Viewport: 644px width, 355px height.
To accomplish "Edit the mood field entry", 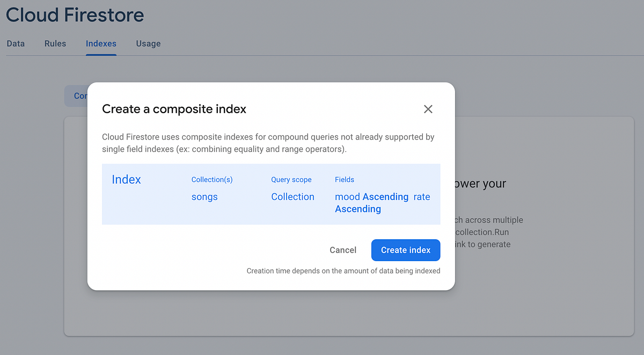I will [x=348, y=197].
